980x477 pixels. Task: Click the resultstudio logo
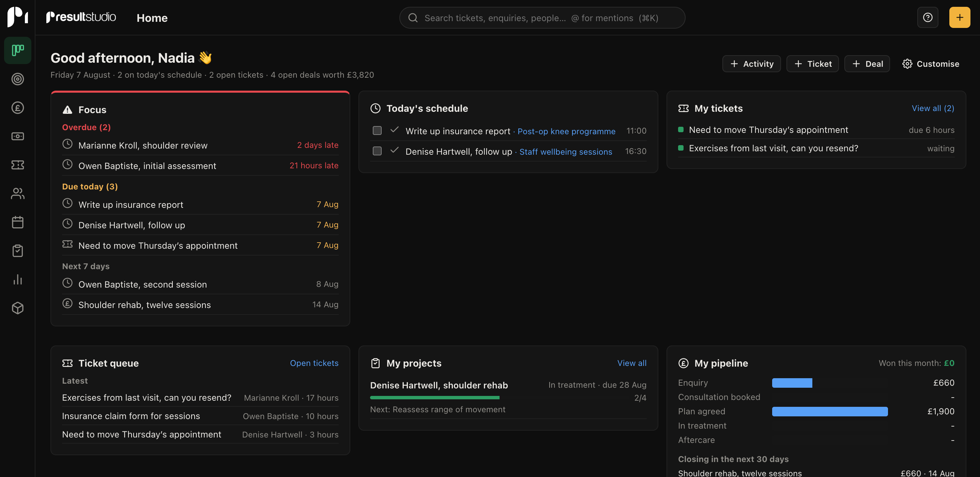pyautogui.click(x=81, y=17)
